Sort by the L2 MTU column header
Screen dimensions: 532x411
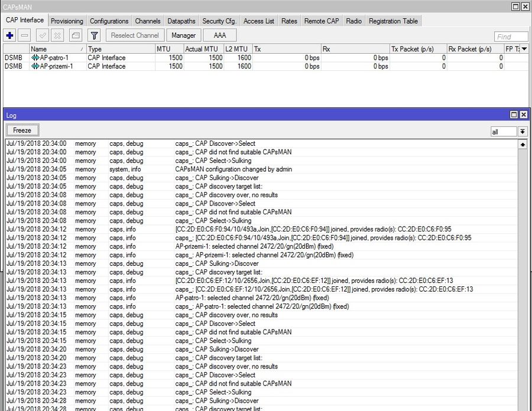pos(238,49)
